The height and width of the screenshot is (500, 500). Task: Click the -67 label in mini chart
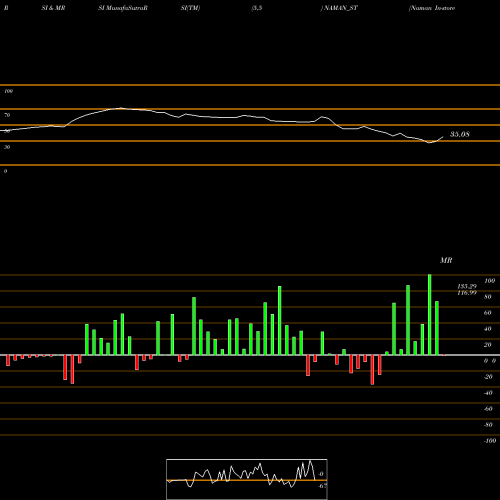pyautogui.click(x=322, y=486)
